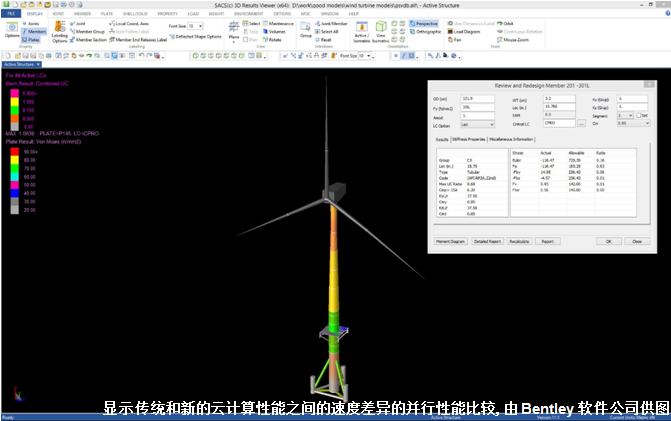Activate the Mouse Zoom tool
This screenshot has width=671, height=421.
point(513,40)
